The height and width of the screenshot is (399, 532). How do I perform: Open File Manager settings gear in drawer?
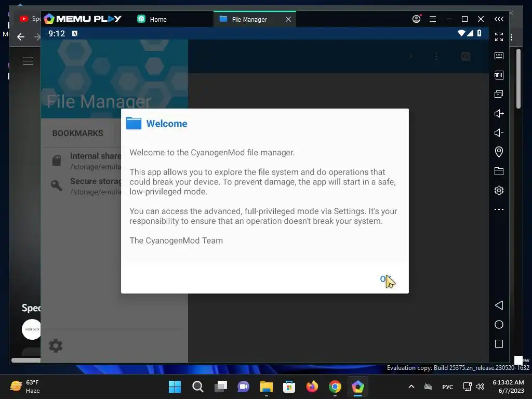coord(56,345)
